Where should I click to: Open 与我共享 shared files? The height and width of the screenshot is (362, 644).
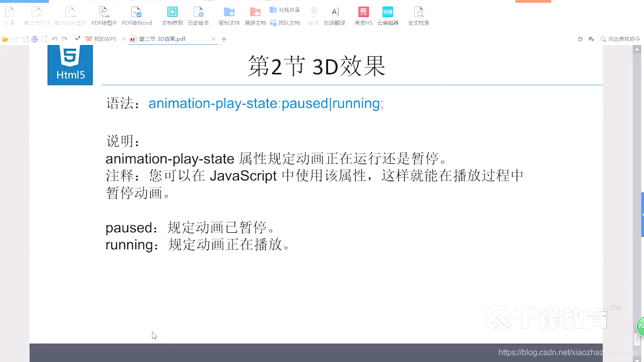tap(285, 10)
